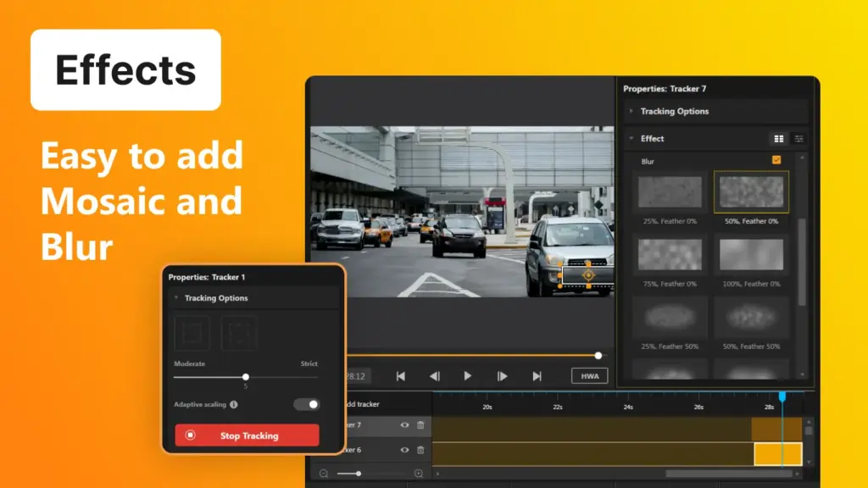Expand Tracking Options in the Tracker 7 properties
This screenshot has height=488, width=868.
point(631,111)
